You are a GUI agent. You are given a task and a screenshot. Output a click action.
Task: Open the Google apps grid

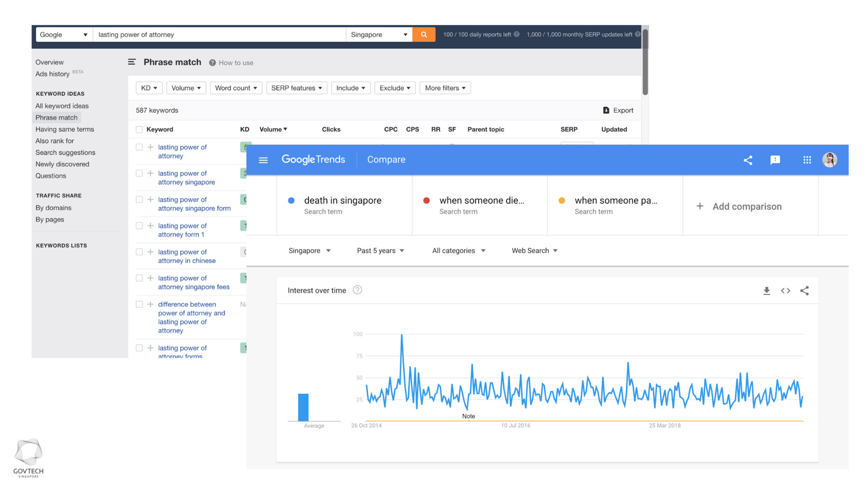tap(807, 160)
